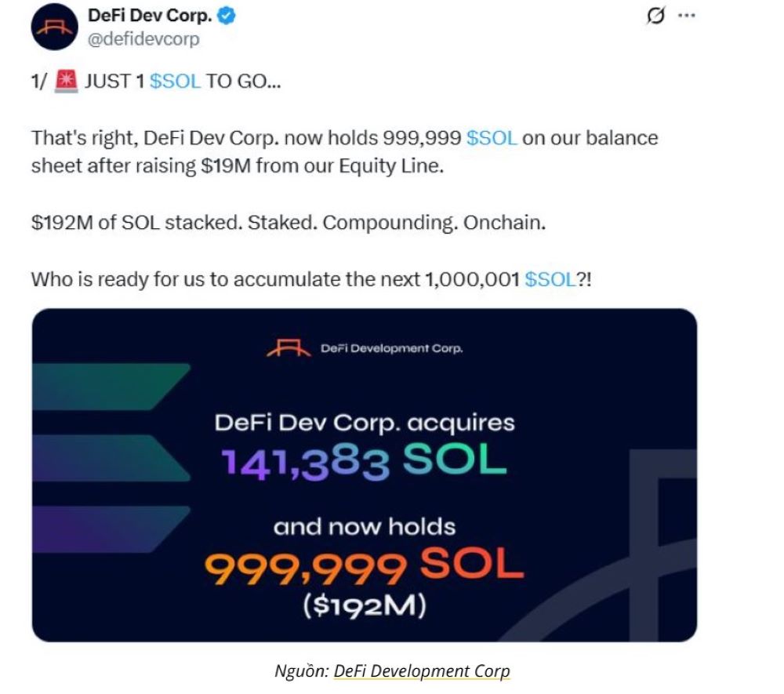Click the DeFi Dev Corp. profile avatar
The height and width of the screenshot is (694, 784).
(x=54, y=27)
